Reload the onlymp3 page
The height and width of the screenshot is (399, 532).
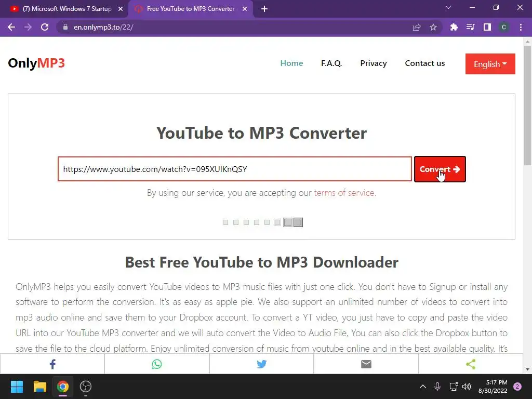(45, 27)
